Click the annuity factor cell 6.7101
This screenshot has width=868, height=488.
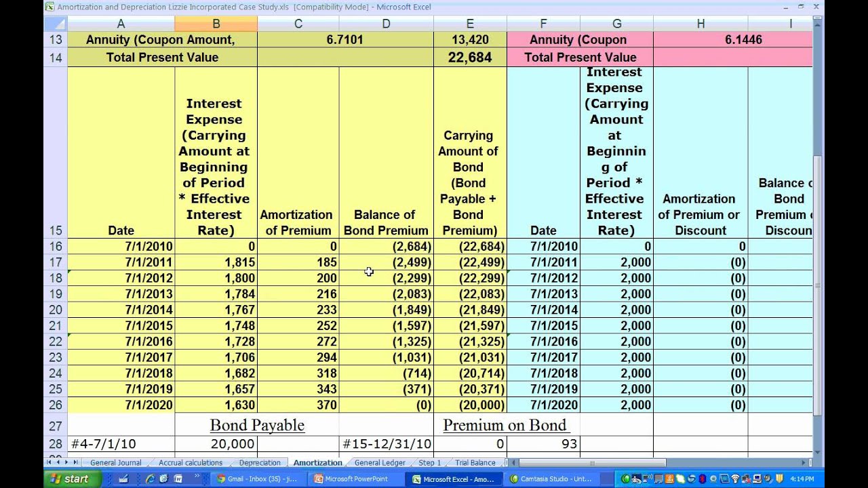click(345, 40)
